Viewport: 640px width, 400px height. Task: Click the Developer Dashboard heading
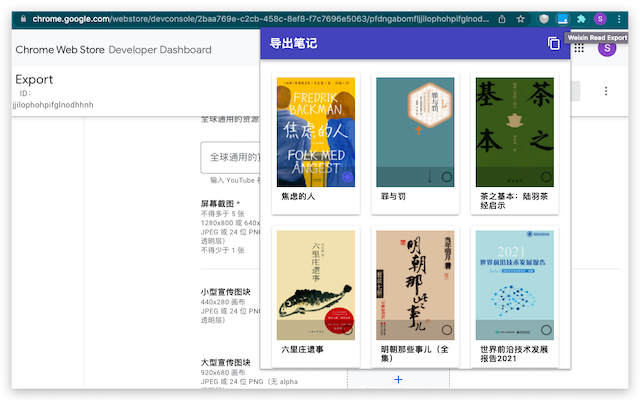(x=160, y=50)
